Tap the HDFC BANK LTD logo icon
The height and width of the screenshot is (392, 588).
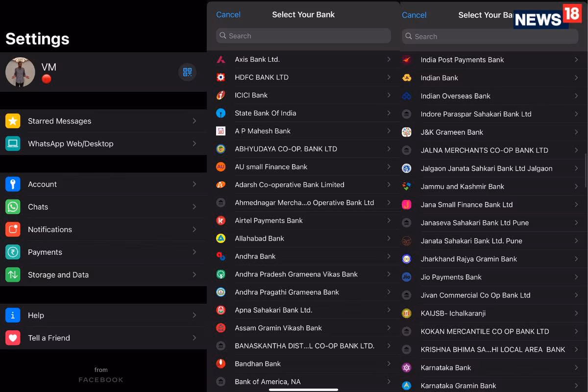(221, 77)
